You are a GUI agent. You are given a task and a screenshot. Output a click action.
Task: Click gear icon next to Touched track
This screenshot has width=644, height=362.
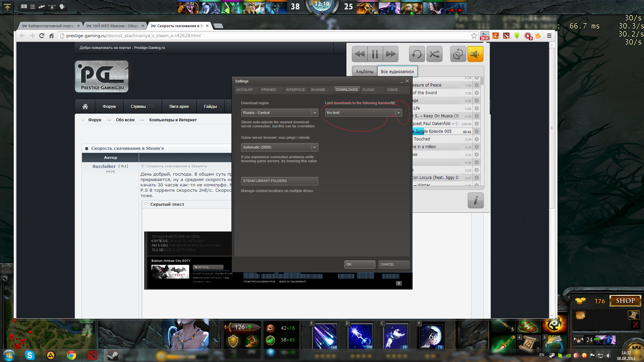tap(477, 139)
